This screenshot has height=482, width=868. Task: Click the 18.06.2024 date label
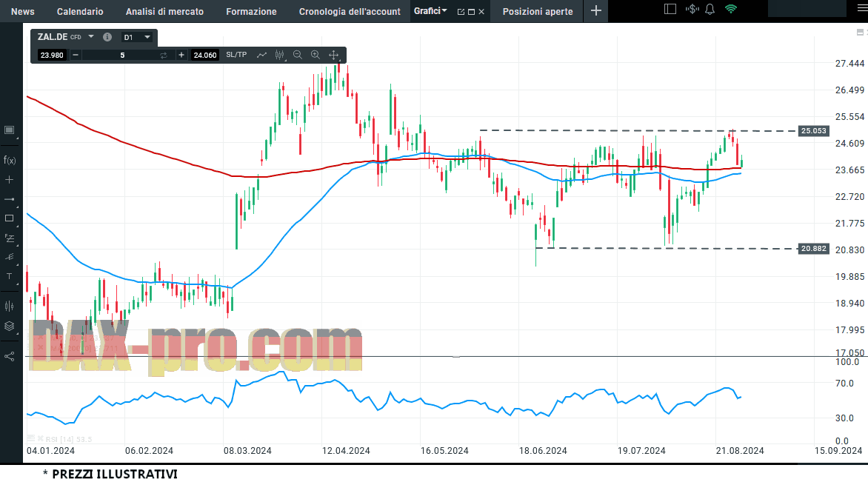[x=543, y=451]
